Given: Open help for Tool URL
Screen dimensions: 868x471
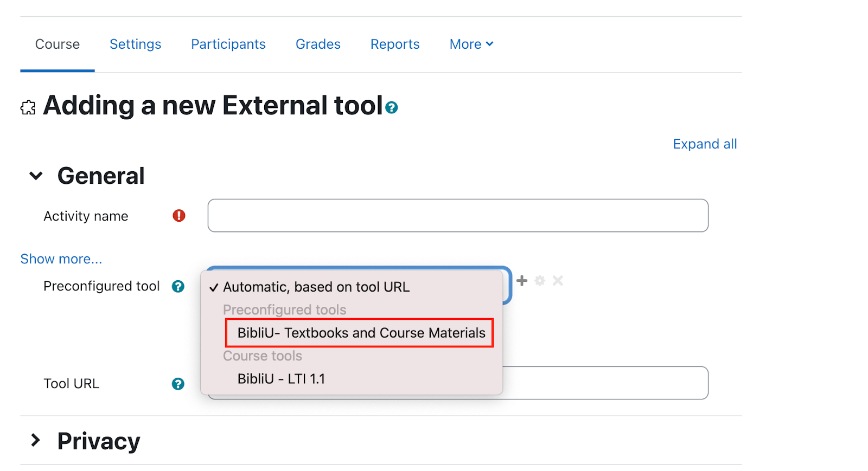Looking at the screenshot, I should click(x=178, y=384).
